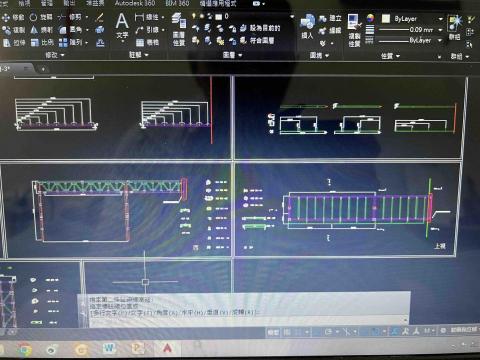Open the Output (輸出) ribbon tab

pyautogui.click(x=69, y=3)
